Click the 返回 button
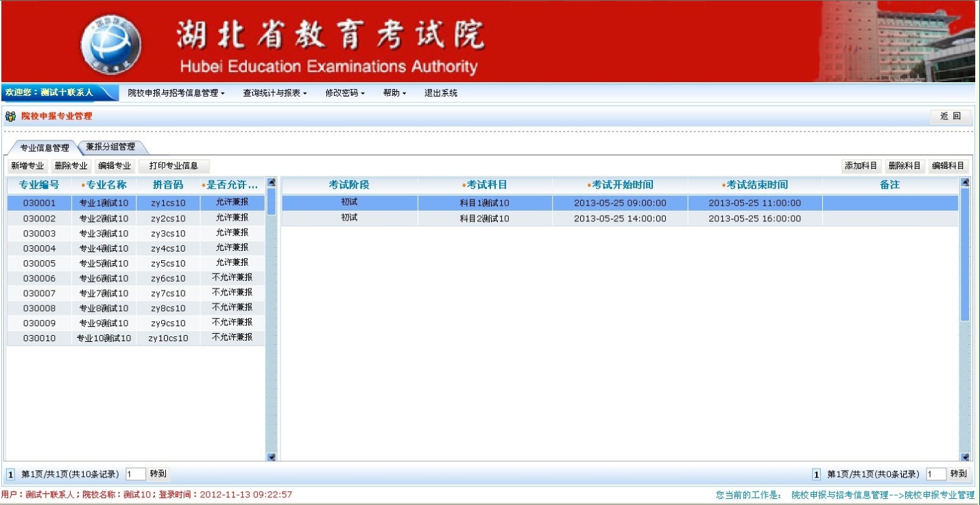Viewport: 980px width, 505px height. pyautogui.click(x=951, y=116)
